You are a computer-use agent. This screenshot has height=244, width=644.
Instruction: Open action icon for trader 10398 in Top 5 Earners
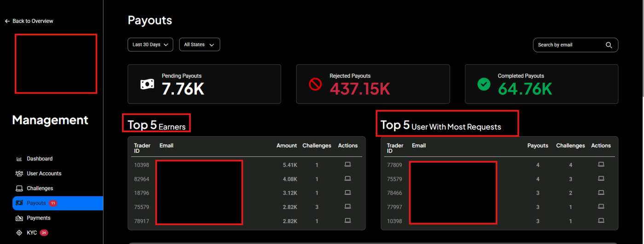(x=348, y=165)
